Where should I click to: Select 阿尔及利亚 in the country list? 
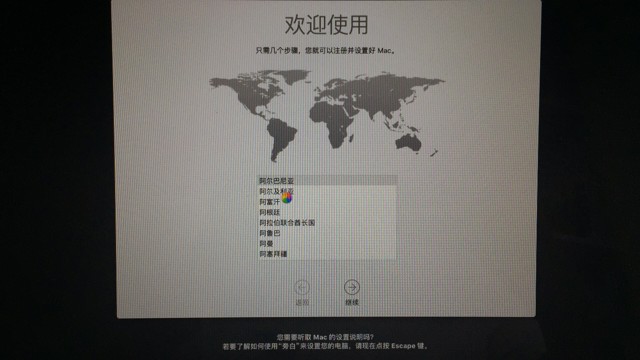tap(327, 191)
